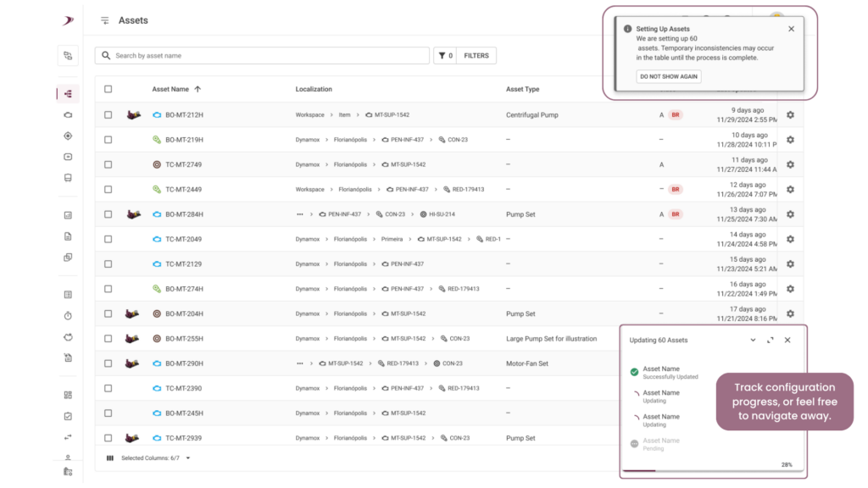Open settings gear for TC-MT-2749 row
Viewport: 868px width, 488px height.
click(x=790, y=165)
